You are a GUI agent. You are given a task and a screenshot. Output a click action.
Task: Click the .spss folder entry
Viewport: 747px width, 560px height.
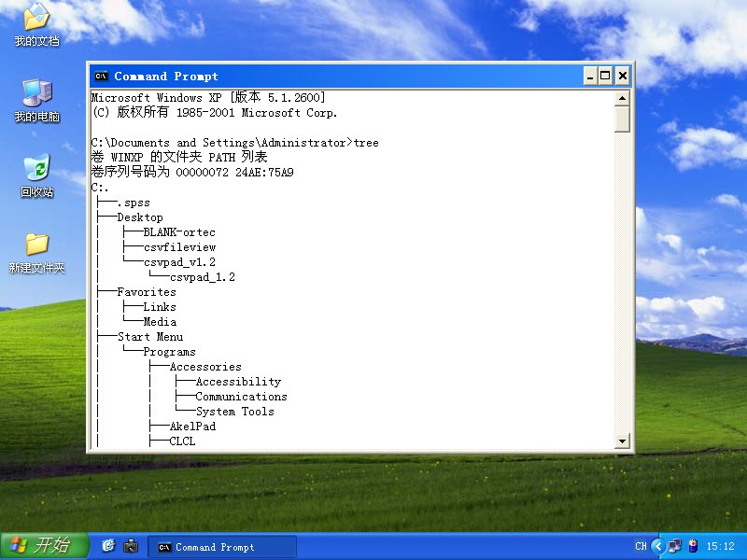click(x=134, y=203)
